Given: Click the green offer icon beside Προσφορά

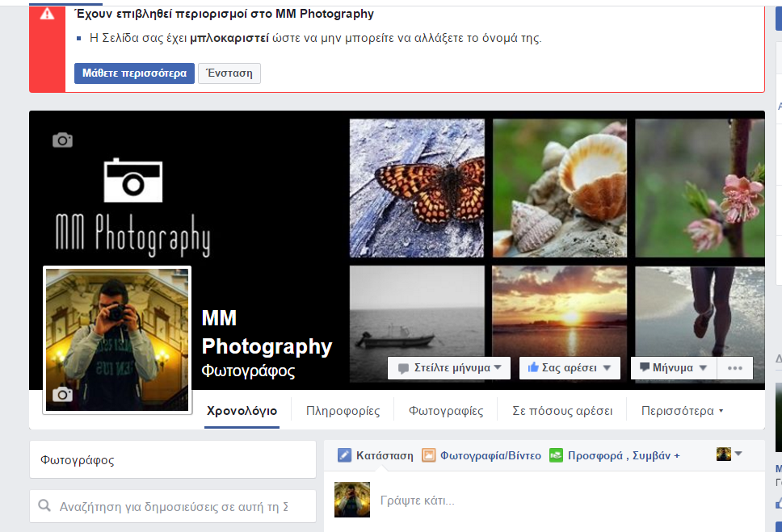Looking at the screenshot, I should point(556,455).
